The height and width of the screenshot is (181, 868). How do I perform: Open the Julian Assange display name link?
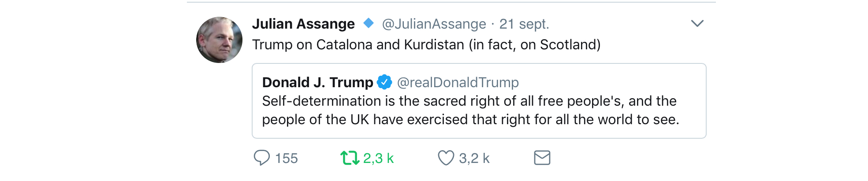coord(303,24)
